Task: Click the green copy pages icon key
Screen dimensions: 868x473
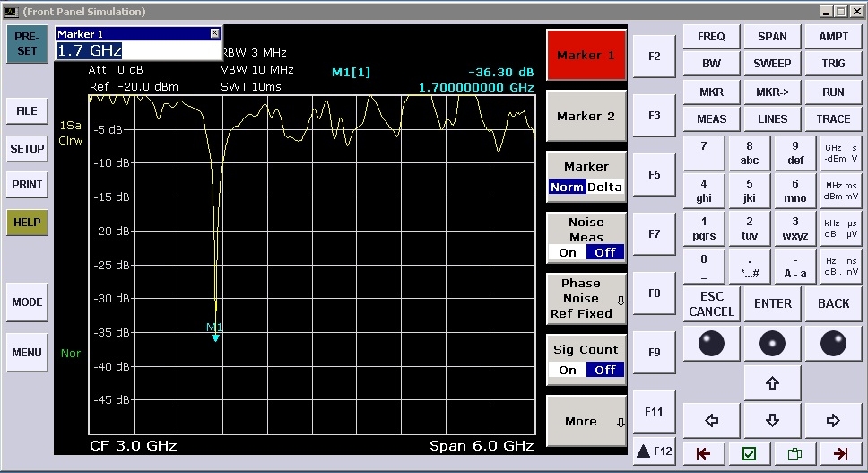Action: 795,454
